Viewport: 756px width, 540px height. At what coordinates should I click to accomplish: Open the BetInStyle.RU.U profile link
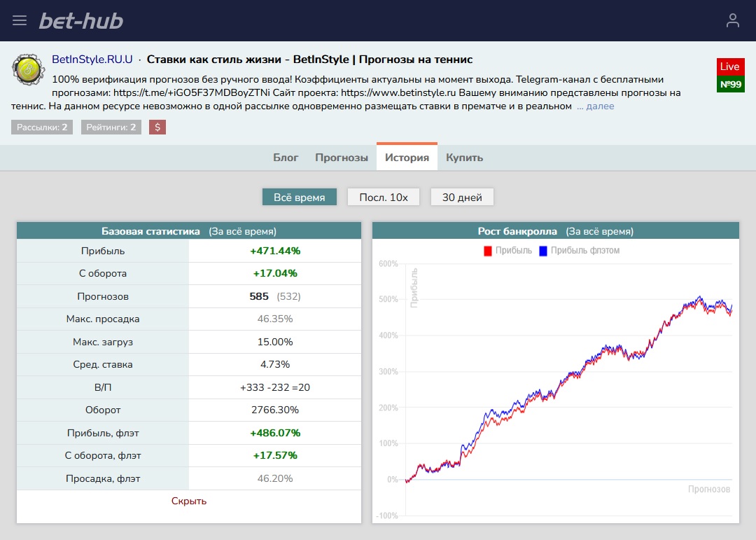(x=92, y=60)
